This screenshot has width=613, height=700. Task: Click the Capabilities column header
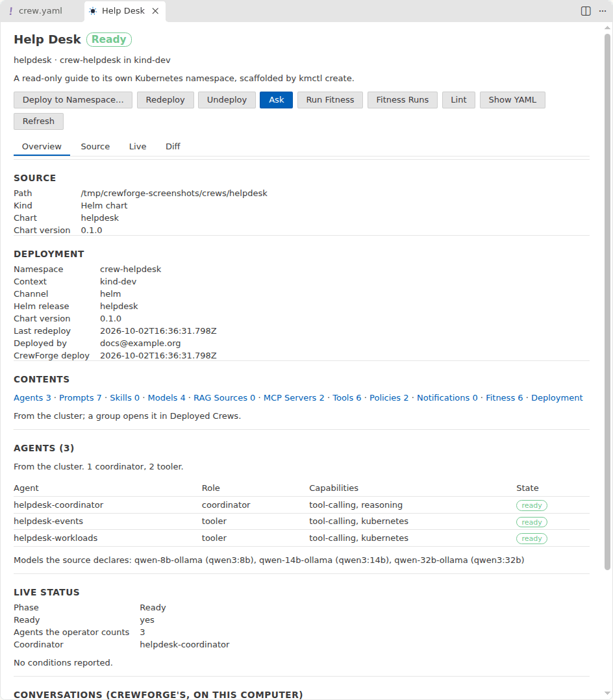[334, 488]
